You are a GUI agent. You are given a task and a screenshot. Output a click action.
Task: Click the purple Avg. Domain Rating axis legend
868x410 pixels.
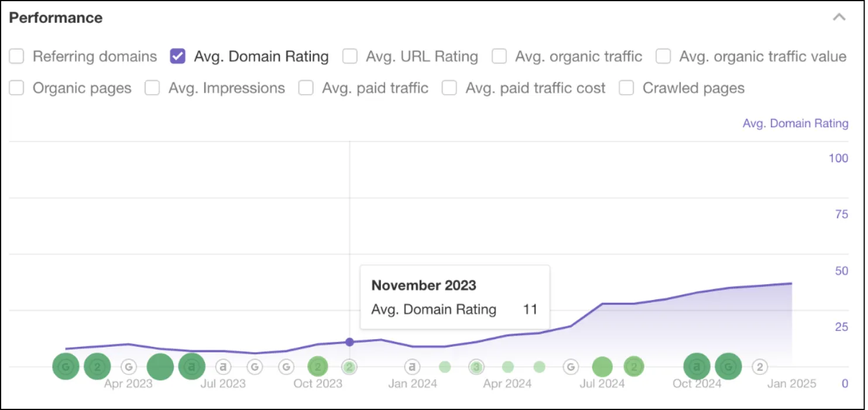795,124
